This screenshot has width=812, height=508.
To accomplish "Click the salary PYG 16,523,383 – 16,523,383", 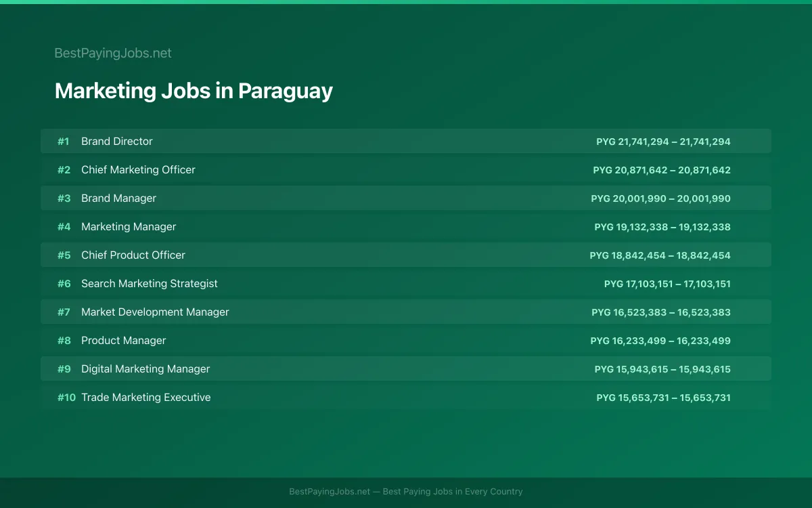I will [661, 312].
